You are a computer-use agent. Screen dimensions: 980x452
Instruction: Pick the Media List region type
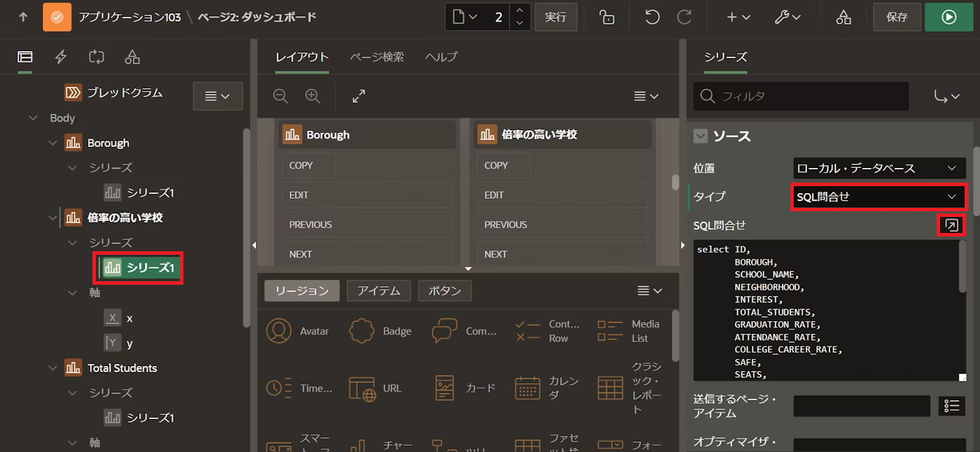click(629, 331)
